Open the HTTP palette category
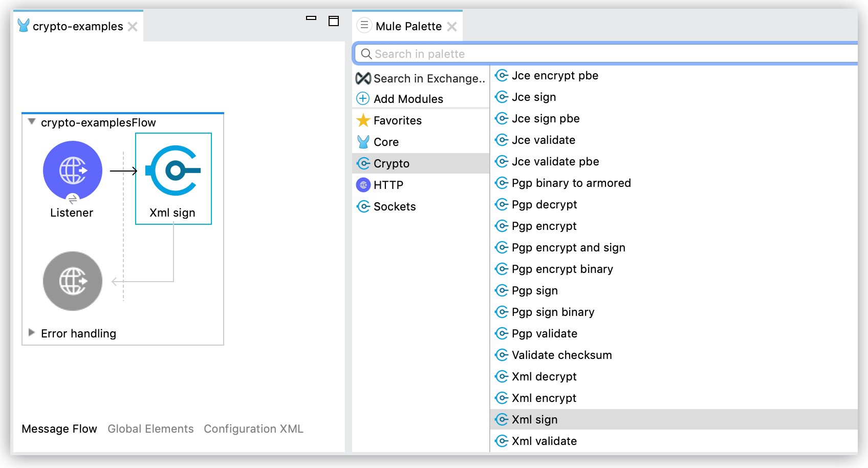This screenshot has height=468, width=868. coord(388,184)
